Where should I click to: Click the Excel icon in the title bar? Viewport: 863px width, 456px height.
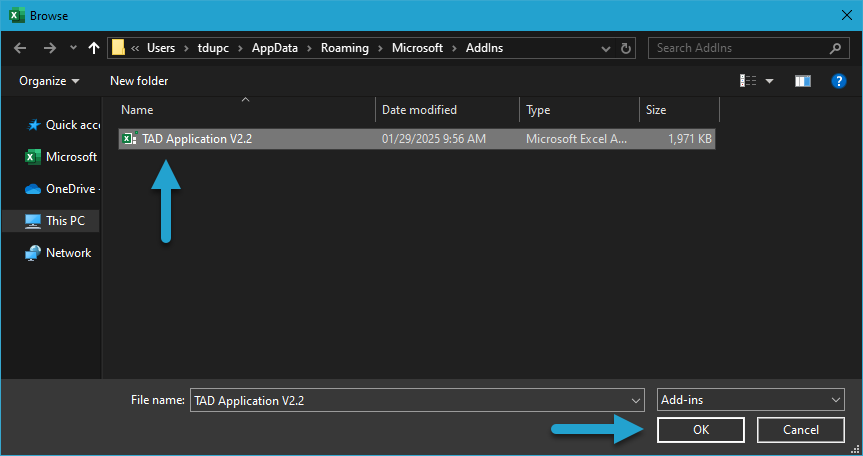17,16
